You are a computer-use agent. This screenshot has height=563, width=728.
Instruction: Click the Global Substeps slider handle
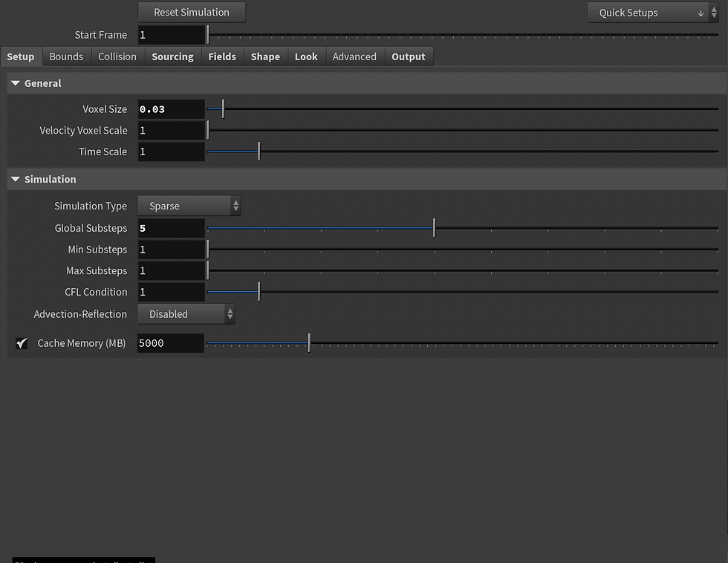(434, 228)
